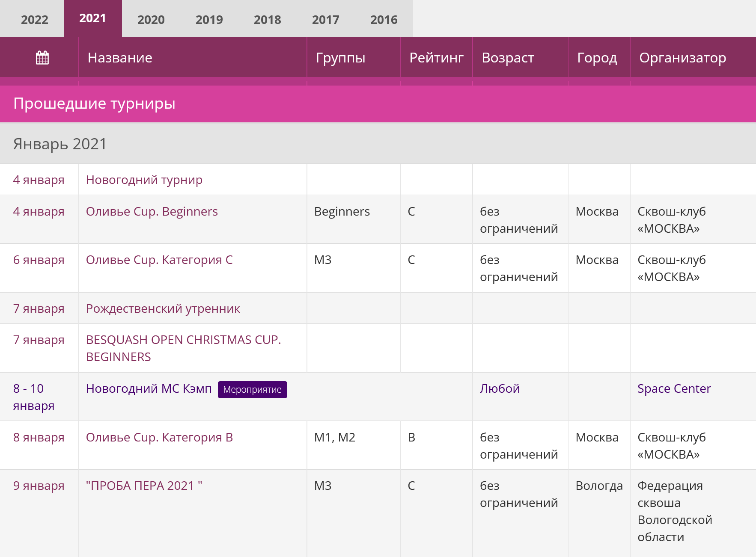Click the Рейтинг column header

(436, 58)
